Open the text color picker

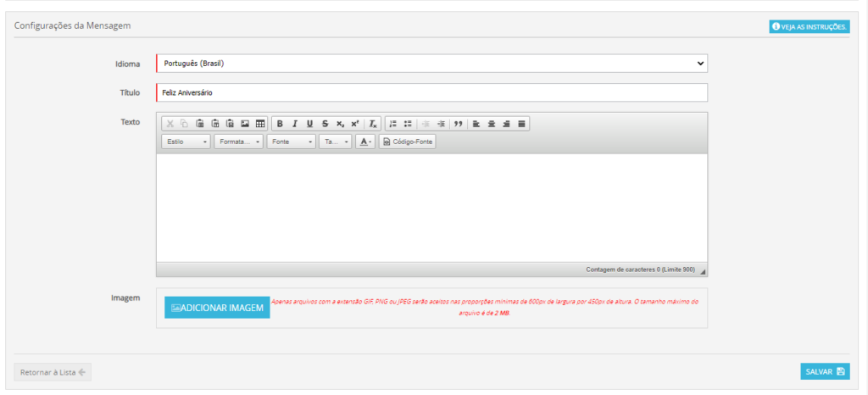coord(364,142)
